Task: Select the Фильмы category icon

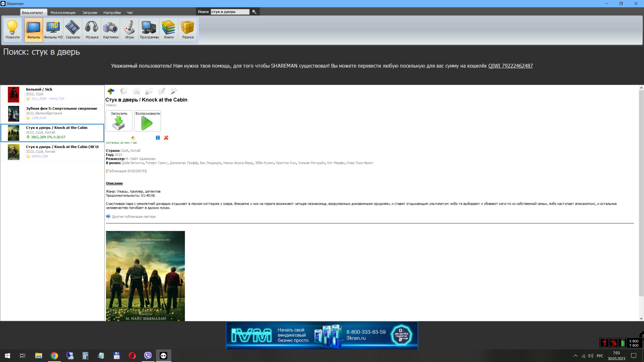Action: point(33,30)
